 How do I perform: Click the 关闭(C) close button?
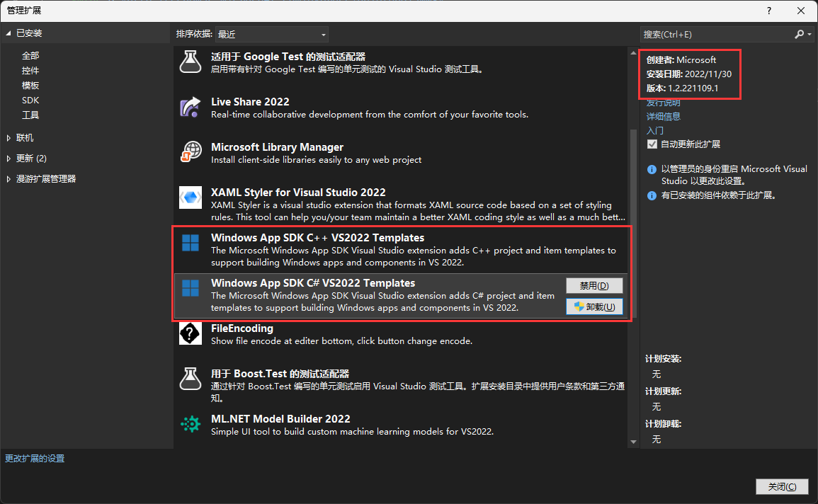coord(782,487)
